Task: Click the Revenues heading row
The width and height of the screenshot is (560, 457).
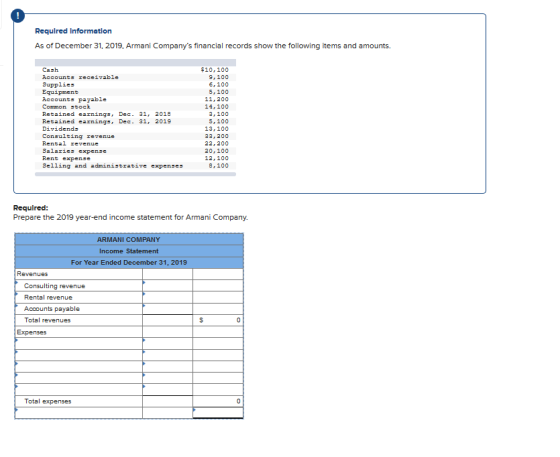Action: [79, 274]
